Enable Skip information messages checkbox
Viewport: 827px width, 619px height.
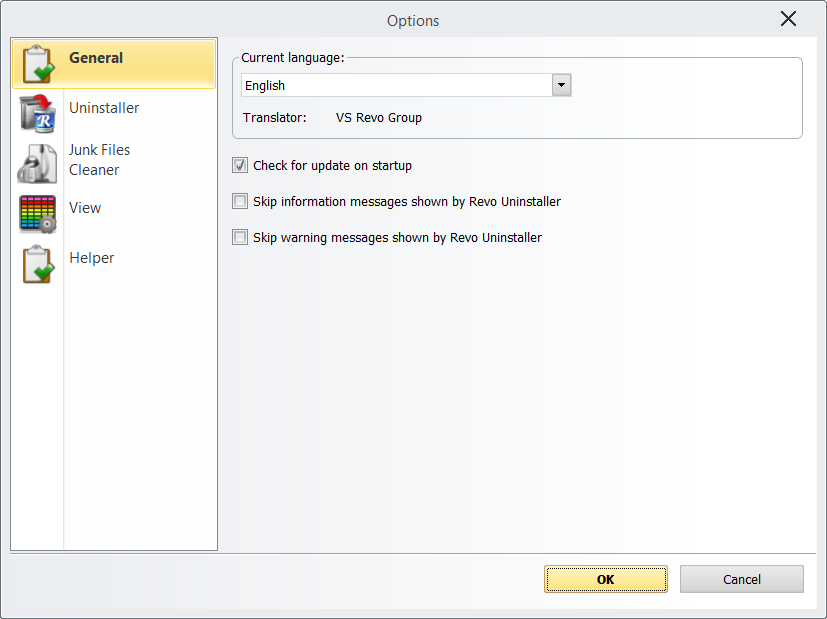point(240,201)
